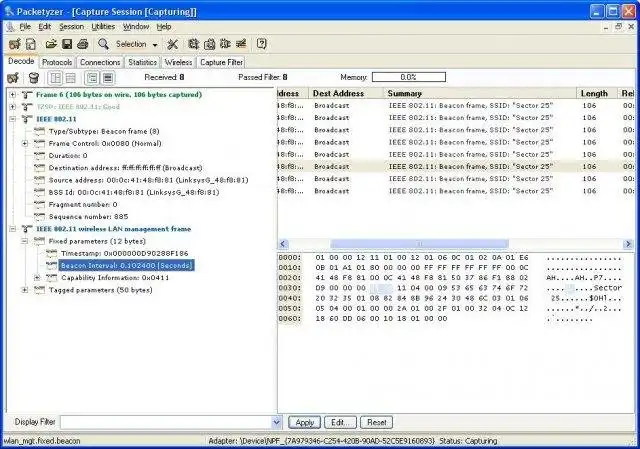640x449 pixels.
Task: Click the trash bin clear packets icon
Action: 34,78
